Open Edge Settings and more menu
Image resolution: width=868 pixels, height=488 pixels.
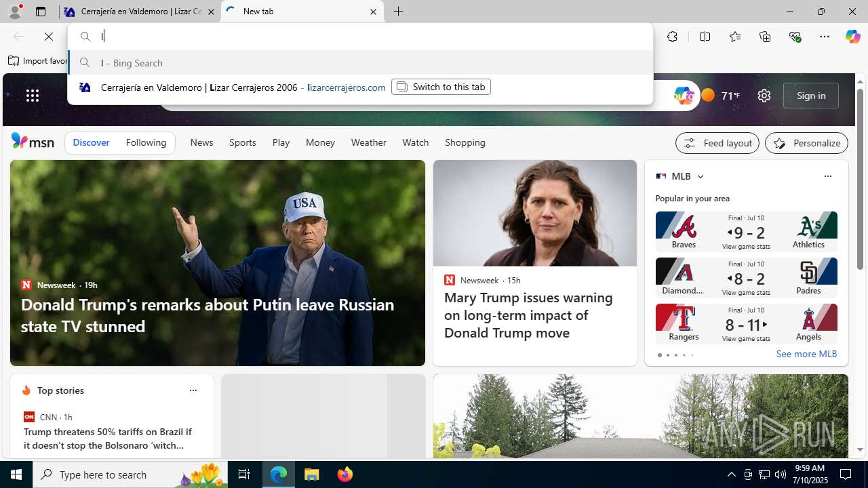(x=825, y=37)
